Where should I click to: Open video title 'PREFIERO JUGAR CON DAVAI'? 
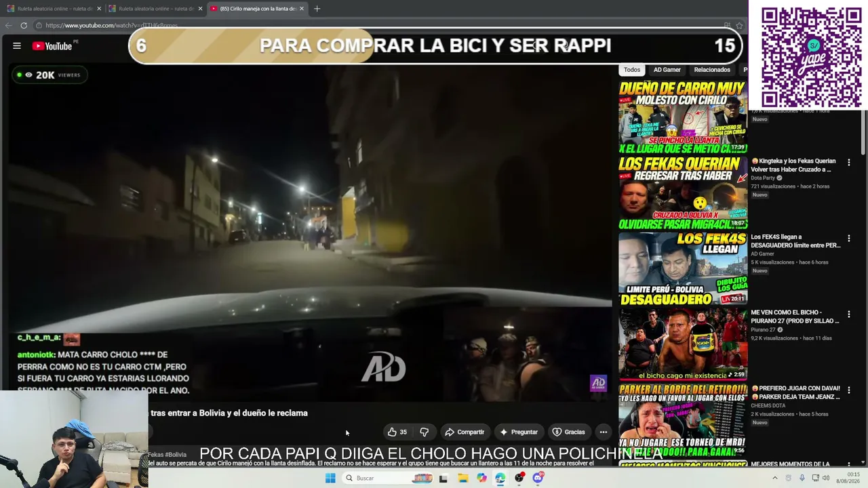coord(795,393)
